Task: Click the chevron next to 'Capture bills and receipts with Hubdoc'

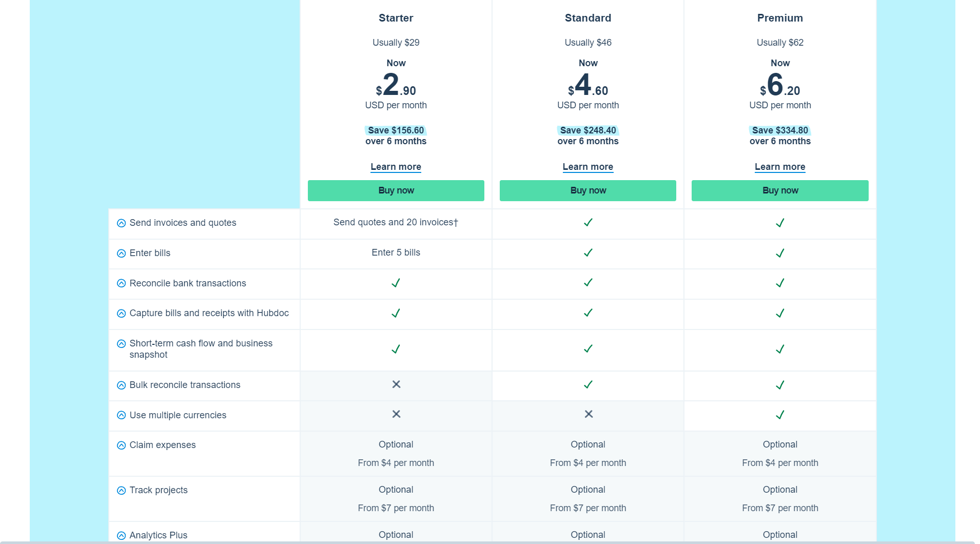Action: [121, 314]
